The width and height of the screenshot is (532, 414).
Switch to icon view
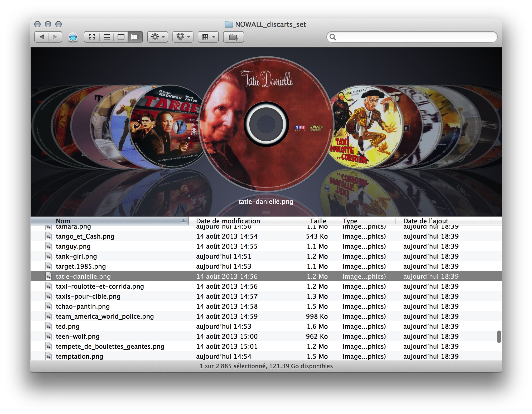[x=92, y=37]
